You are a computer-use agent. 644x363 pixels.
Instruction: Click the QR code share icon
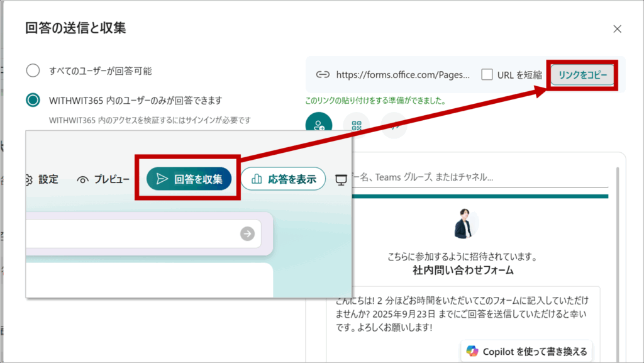[357, 124]
